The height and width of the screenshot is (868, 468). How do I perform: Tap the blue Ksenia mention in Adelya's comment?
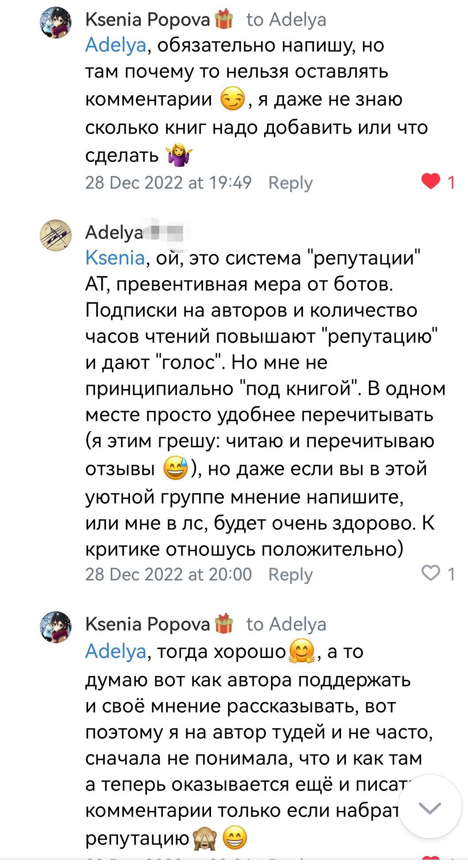115,258
